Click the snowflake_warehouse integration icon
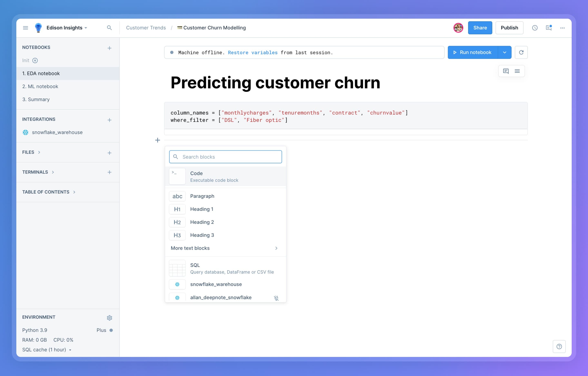The width and height of the screenshot is (588, 376). (26, 132)
